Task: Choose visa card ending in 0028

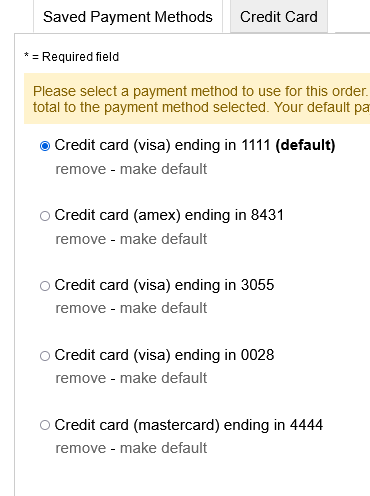Action: (x=45, y=356)
